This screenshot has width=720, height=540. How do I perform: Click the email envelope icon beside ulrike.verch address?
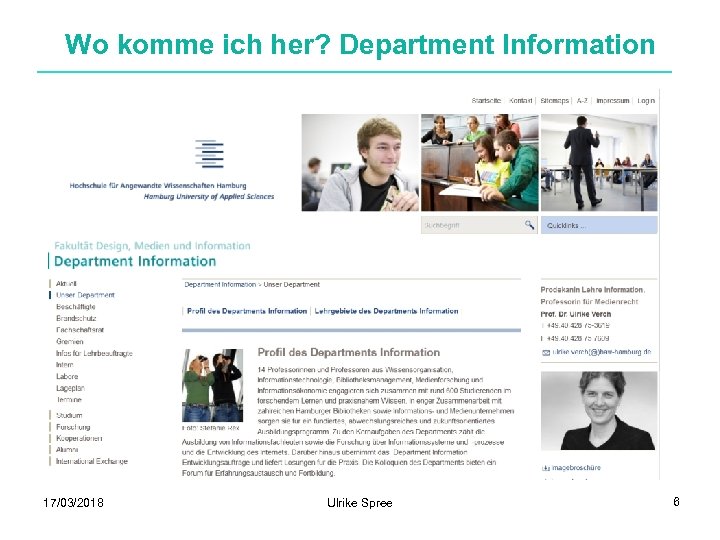546,353
